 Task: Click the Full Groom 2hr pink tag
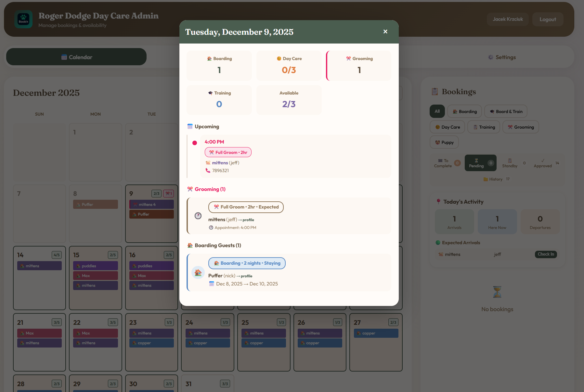(x=228, y=152)
